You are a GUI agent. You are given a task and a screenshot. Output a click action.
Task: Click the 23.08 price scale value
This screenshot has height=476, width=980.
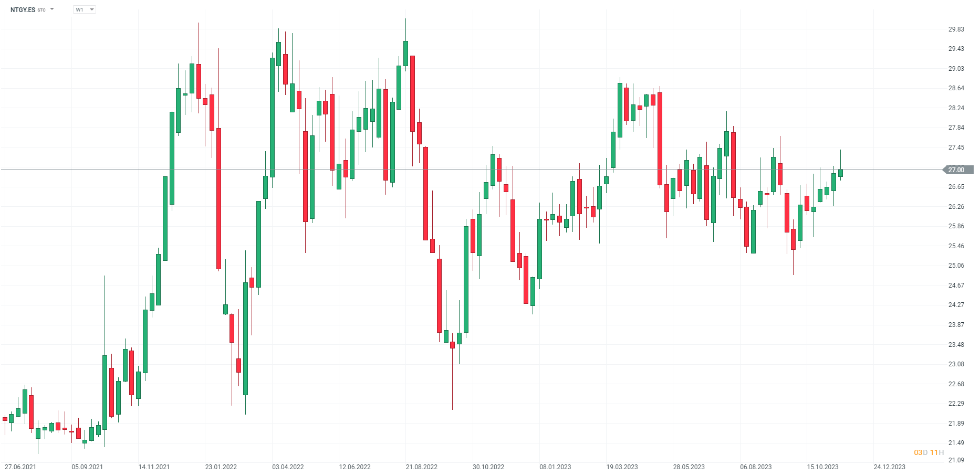956,364
